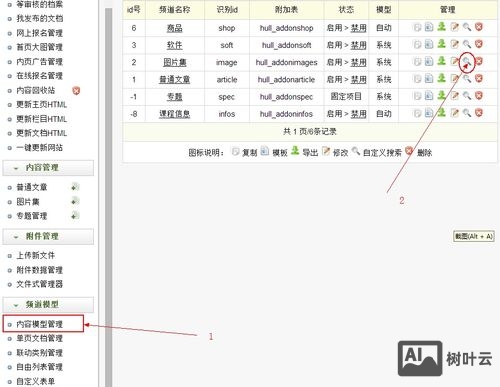The image size is (500, 387).
Task: Open 网上报名管理 in the sidebar
Action: tap(40, 33)
